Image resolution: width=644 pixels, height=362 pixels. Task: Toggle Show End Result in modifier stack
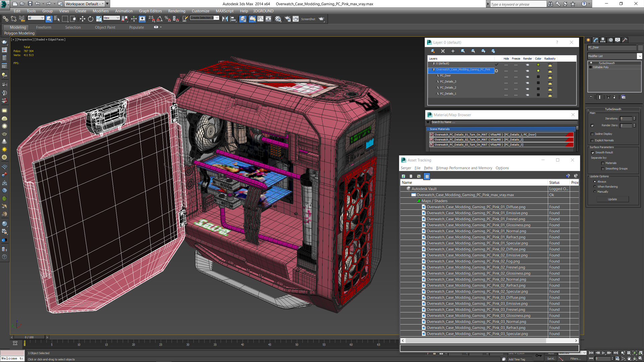pos(600,97)
